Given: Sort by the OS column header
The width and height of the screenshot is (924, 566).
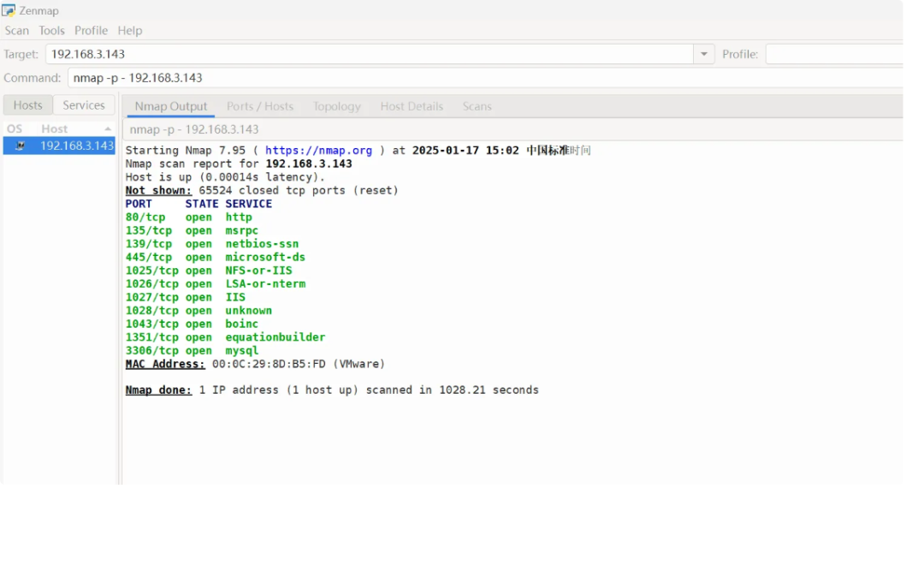Looking at the screenshot, I should coord(15,128).
